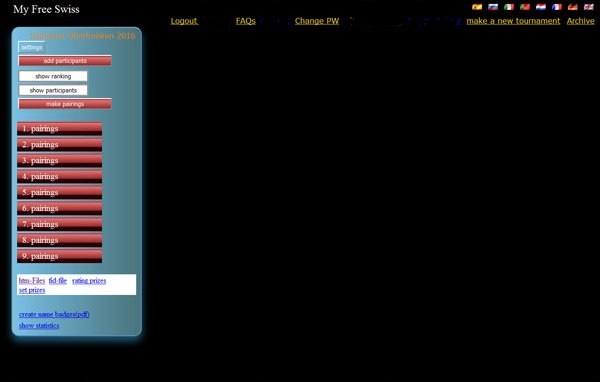This screenshot has width=600, height=382.
Task: Open the rating prizes link
Action: coord(89,281)
